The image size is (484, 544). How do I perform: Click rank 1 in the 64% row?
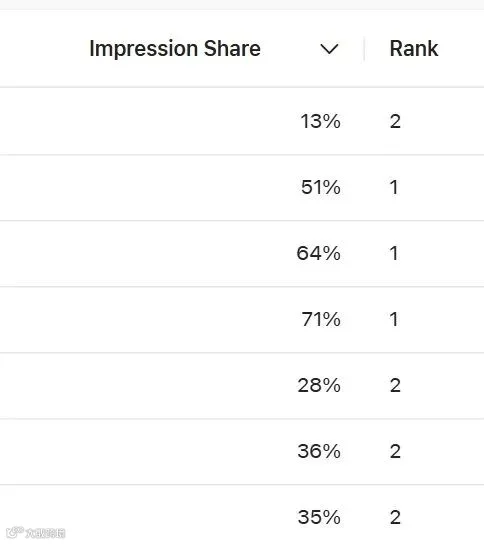(x=393, y=253)
